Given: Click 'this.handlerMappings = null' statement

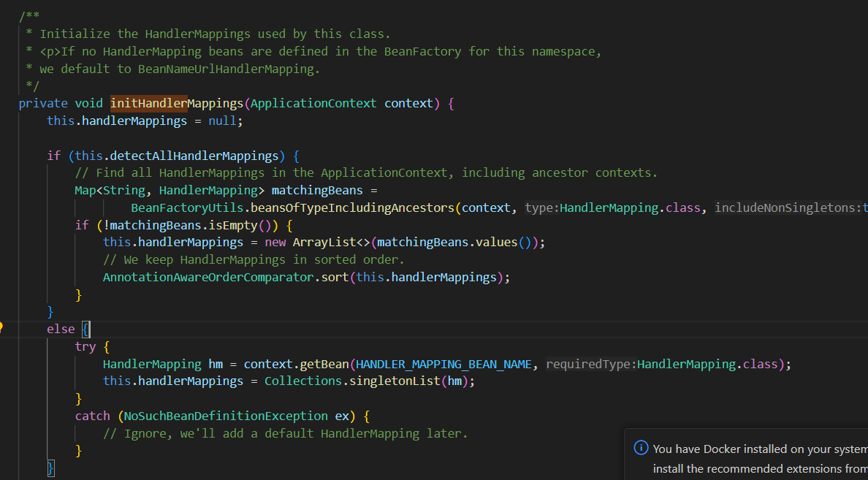Looking at the screenshot, I should pyautogui.click(x=145, y=121).
